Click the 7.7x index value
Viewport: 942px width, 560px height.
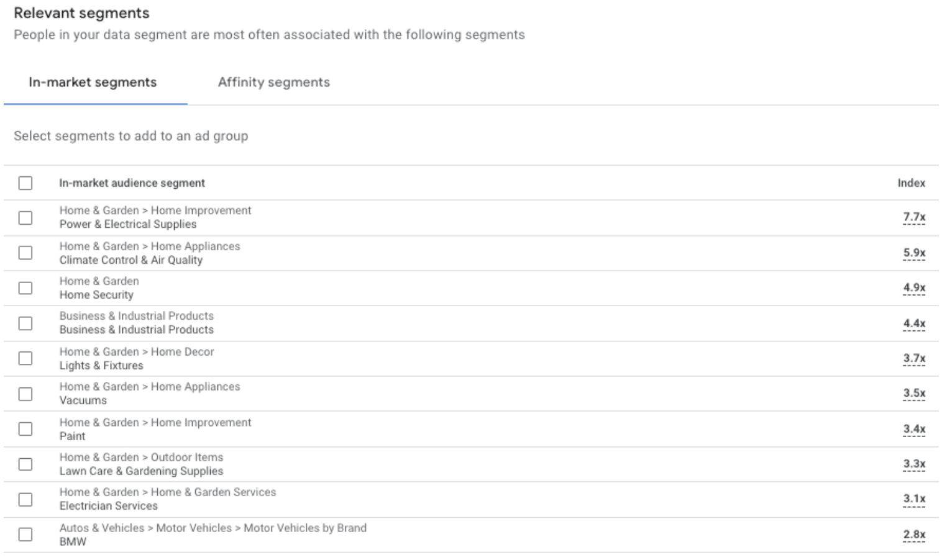pos(914,217)
